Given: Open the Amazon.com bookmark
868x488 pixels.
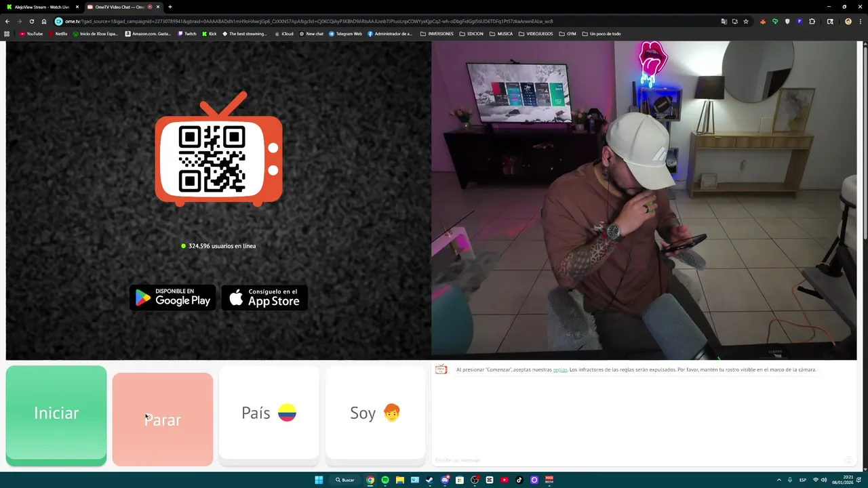Looking at the screenshot, I should pos(148,34).
